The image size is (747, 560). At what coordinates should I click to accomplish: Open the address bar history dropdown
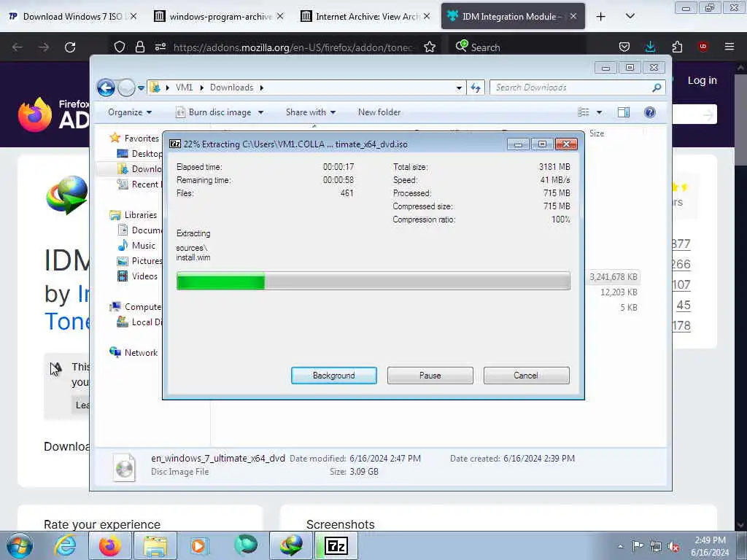(459, 87)
